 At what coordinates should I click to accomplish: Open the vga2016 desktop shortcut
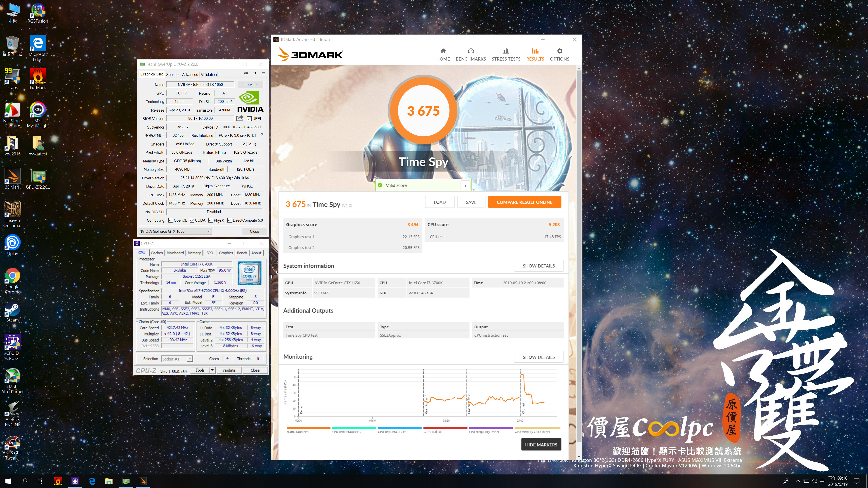(12, 146)
